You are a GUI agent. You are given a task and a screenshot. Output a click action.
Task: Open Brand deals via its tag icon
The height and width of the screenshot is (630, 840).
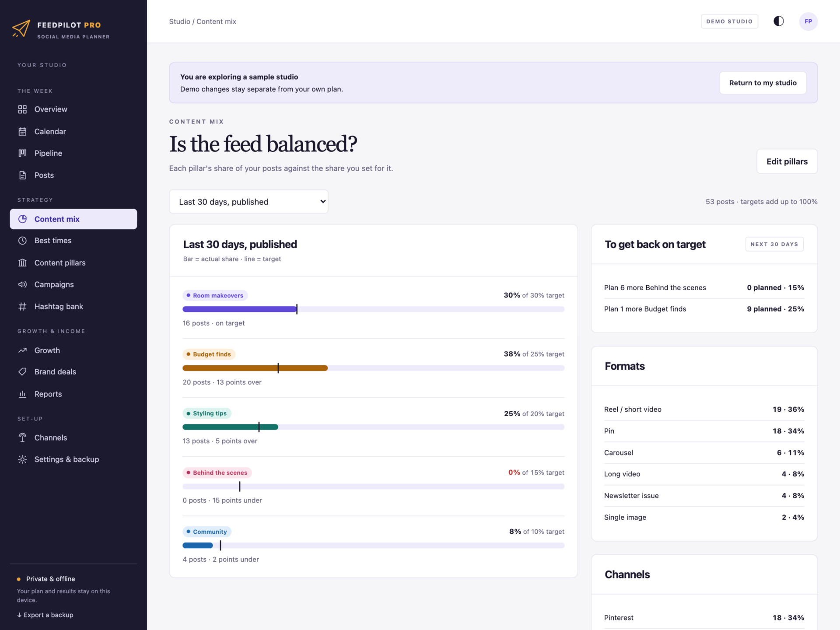coord(22,372)
